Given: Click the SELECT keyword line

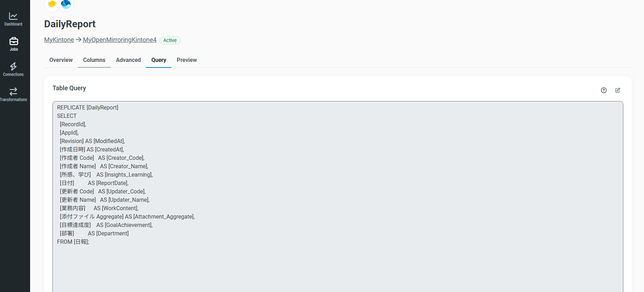Looking at the screenshot, I should 67,116.
